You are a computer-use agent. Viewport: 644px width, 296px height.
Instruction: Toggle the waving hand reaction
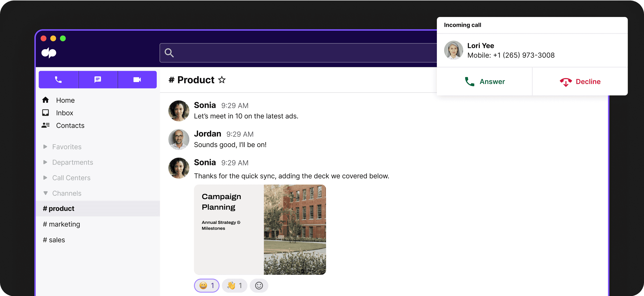point(234,285)
